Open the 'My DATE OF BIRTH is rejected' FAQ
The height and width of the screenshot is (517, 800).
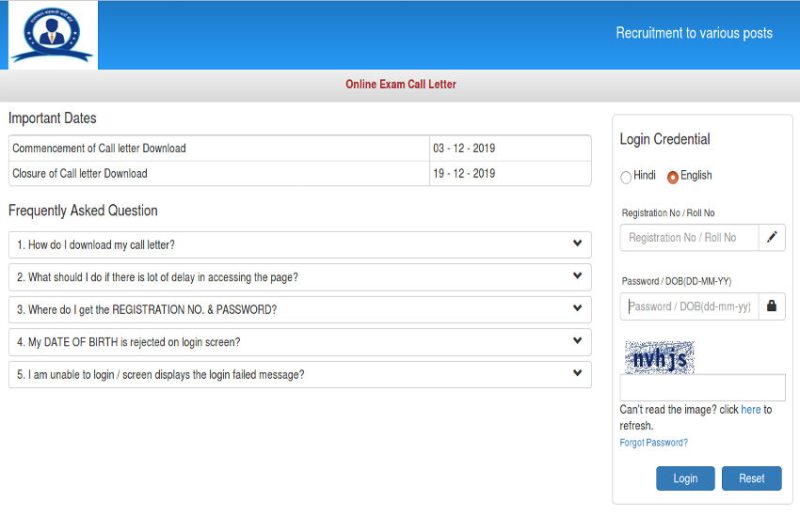128,342
